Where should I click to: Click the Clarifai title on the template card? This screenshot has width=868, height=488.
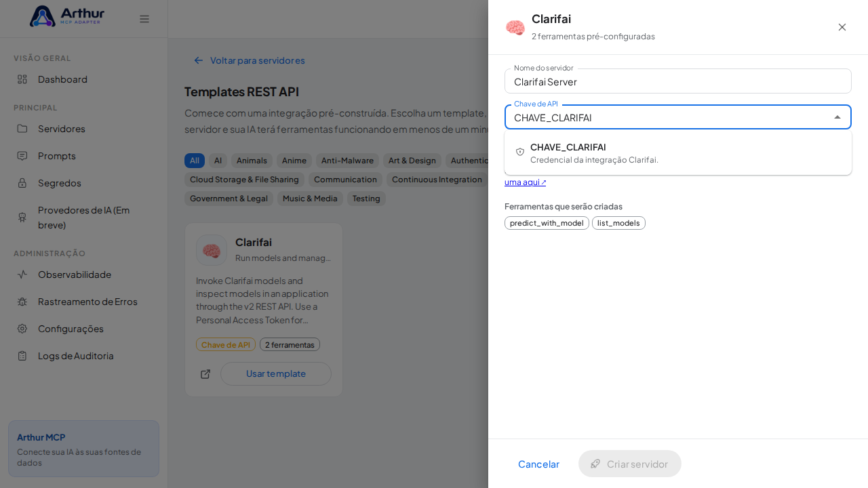(254, 242)
